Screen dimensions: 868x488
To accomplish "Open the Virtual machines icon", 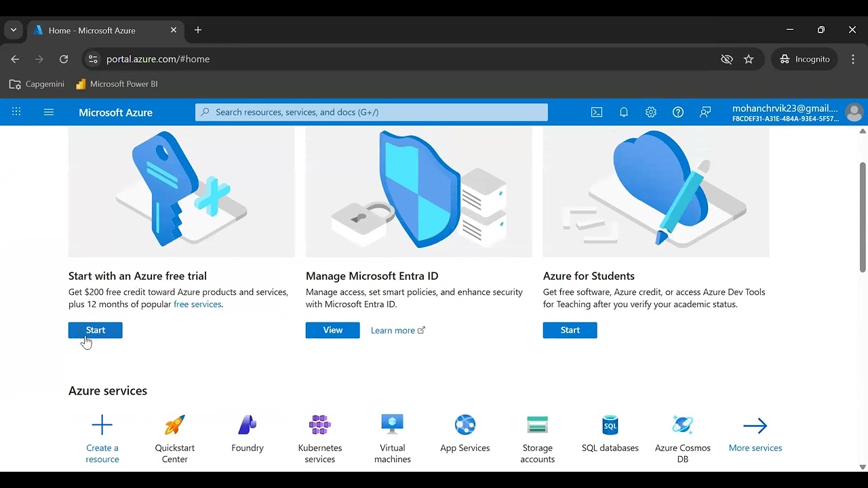I will (x=393, y=425).
